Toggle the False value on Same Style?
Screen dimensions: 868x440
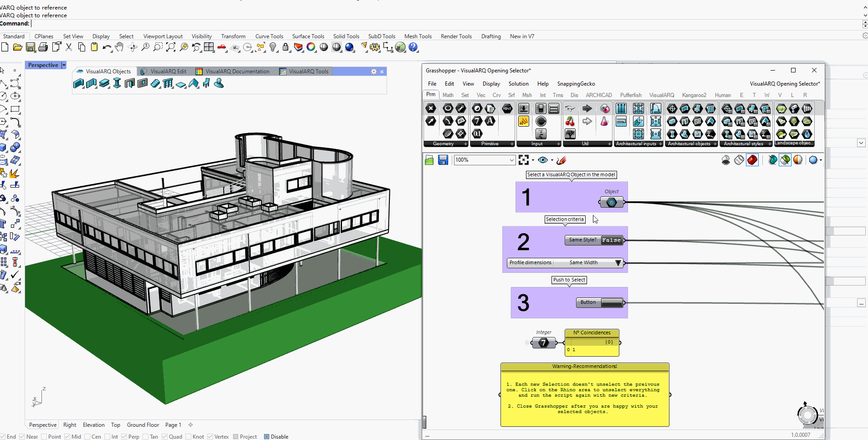[x=612, y=240]
